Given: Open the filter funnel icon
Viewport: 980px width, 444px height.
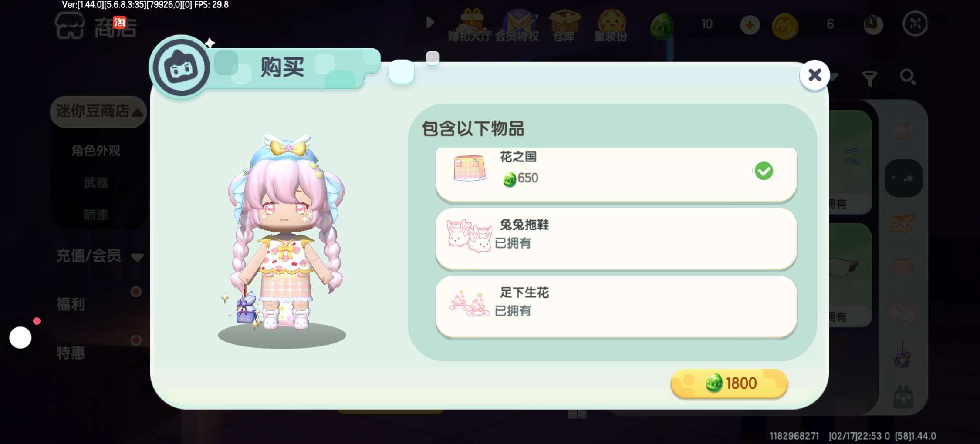Looking at the screenshot, I should 869,79.
